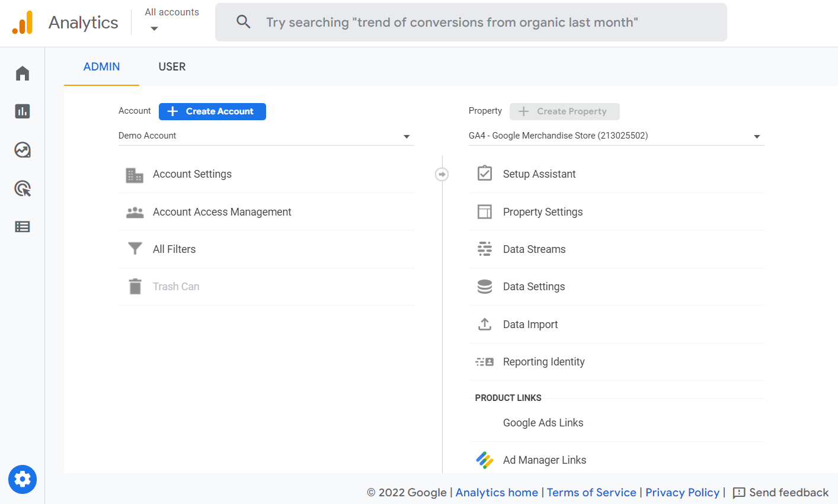Open the Analytics home link
Viewport: 838px width, 504px height.
[497, 493]
